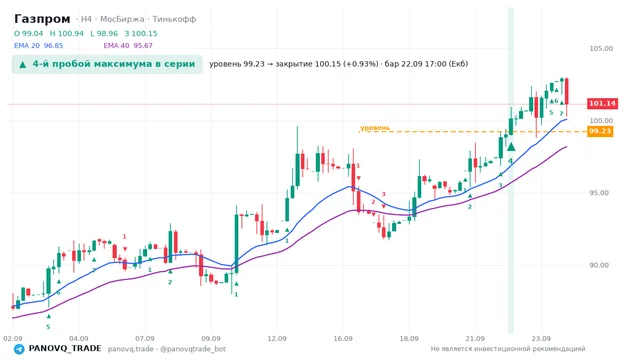Click the red 101.14 current price label
640x360 pixels.
[602, 103]
